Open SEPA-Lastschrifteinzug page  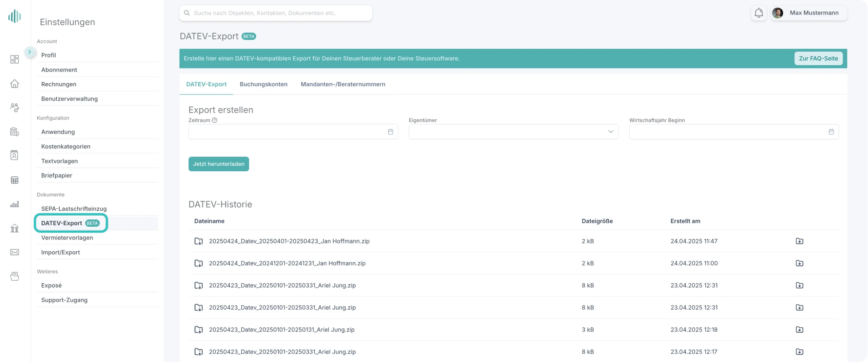pos(97,209)
